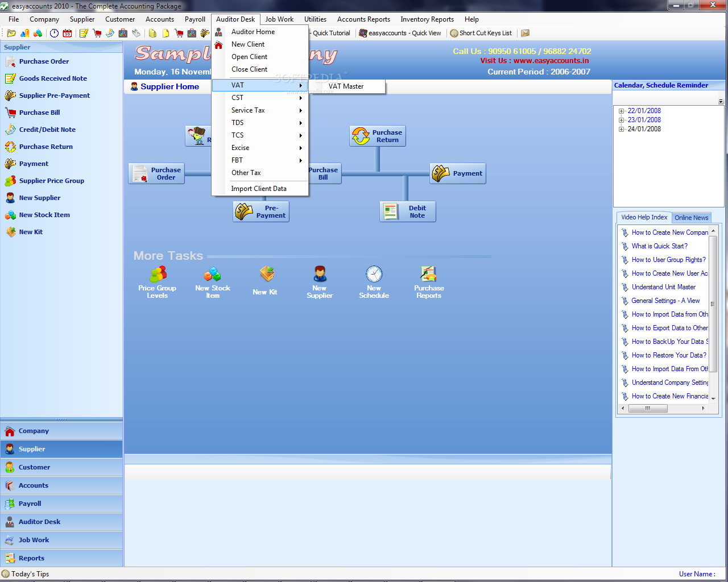Open the Service Tax submenu

pyautogui.click(x=260, y=110)
